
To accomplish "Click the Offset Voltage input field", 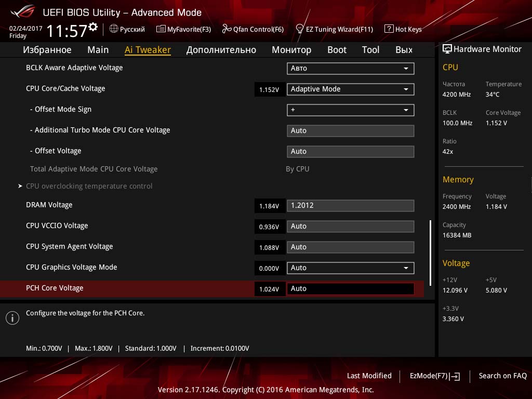I will pos(351,151).
